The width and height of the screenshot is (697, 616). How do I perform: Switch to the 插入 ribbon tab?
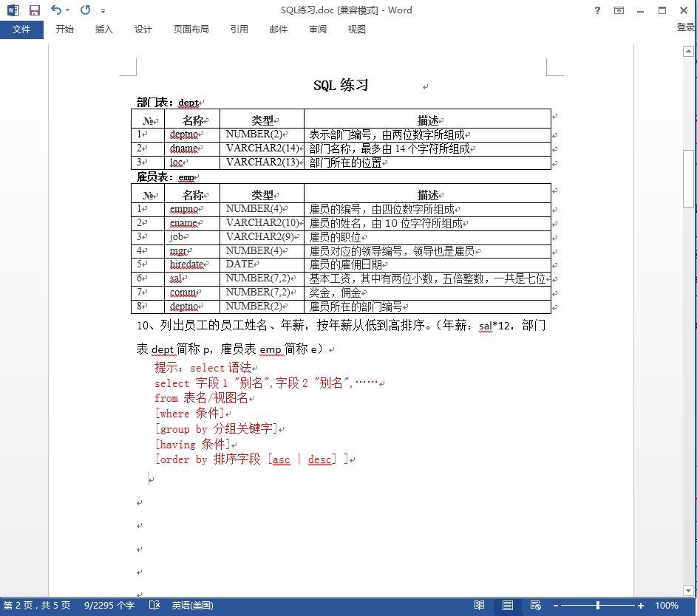[104, 30]
